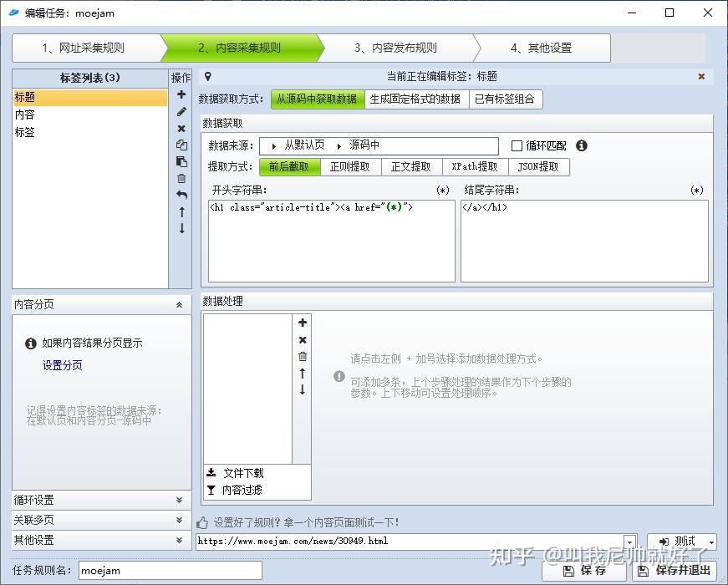Open the 设置分页 pagination link
Viewport: 728px width, 585px height.
click(61, 365)
